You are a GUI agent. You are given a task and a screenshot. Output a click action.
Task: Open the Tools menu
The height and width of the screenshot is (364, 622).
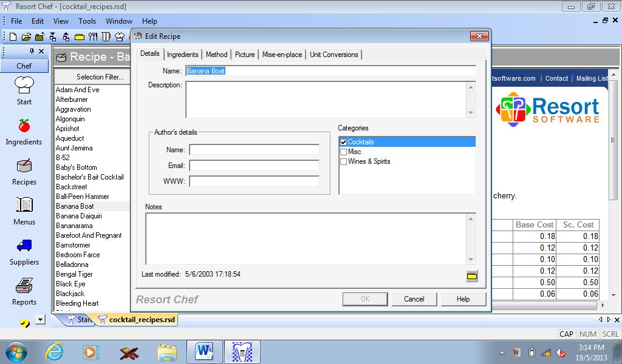[x=87, y=21]
